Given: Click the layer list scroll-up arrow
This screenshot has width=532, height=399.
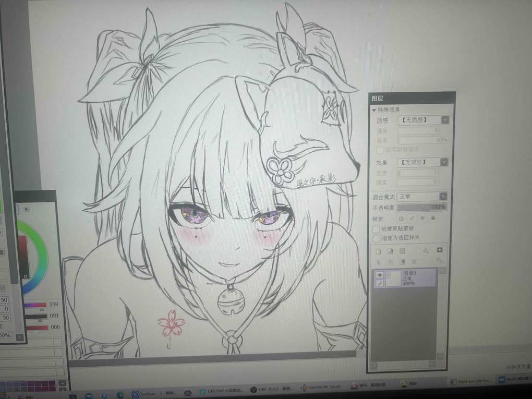Looking at the screenshot, I should click(442, 271).
